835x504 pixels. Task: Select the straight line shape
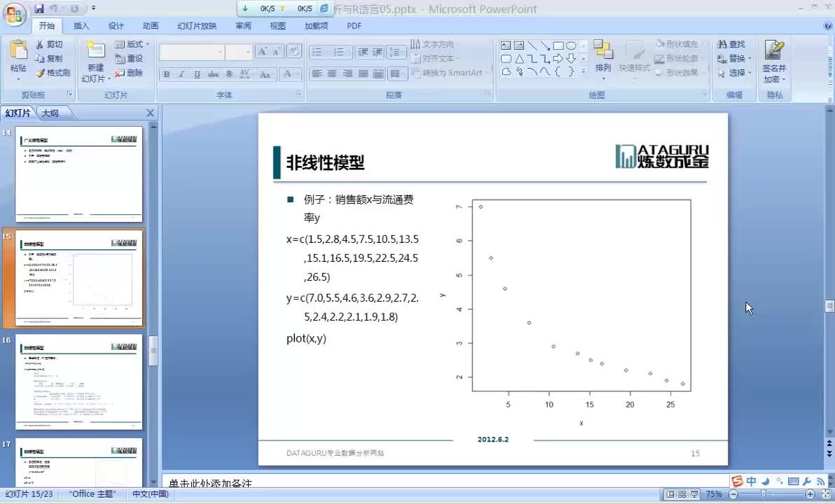pos(532,45)
